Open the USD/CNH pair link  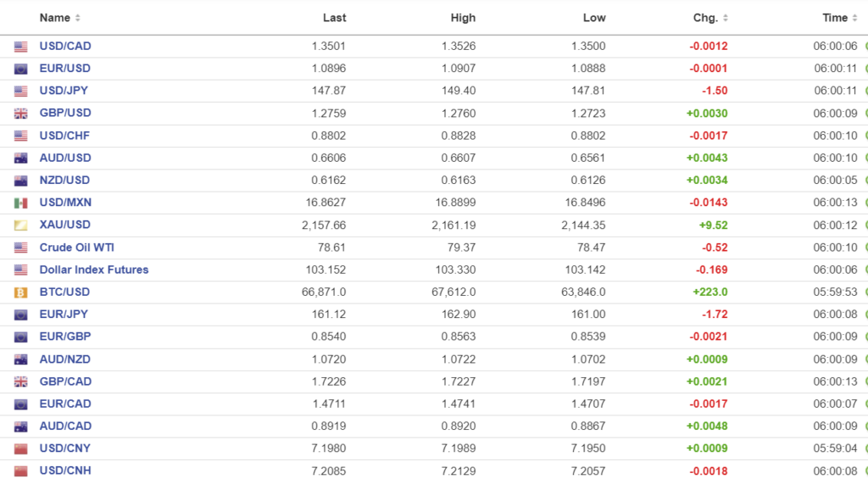coord(65,471)
